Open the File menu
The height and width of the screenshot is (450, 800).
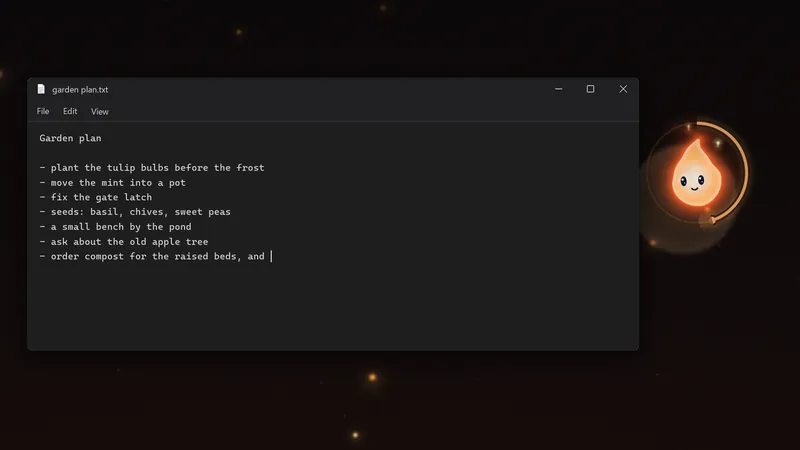click(x=43, y=111)
